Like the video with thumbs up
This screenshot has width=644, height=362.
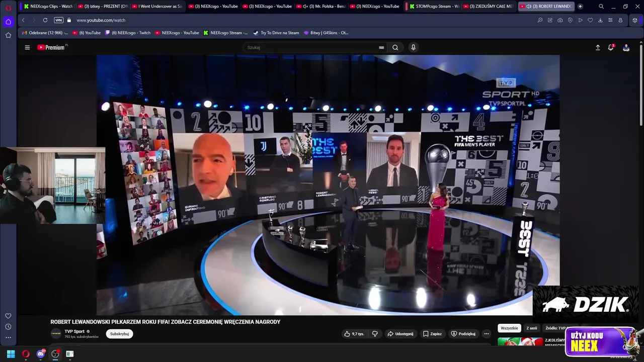pyautogui.click(x=354, y=334)
